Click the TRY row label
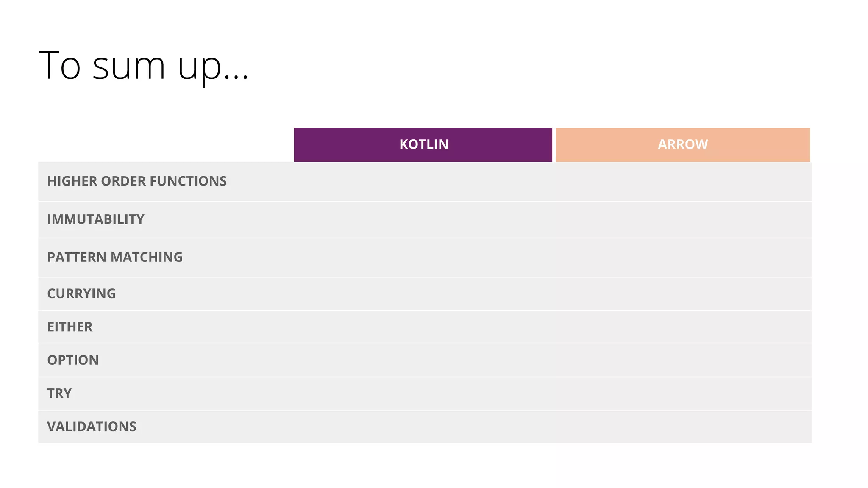Viewport: 868px width, 488px height. 59,394
